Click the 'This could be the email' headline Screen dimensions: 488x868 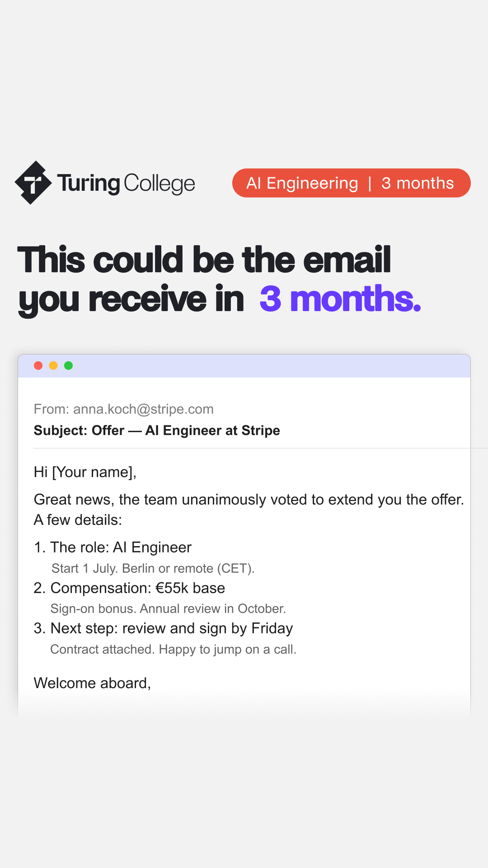(204, 259)
